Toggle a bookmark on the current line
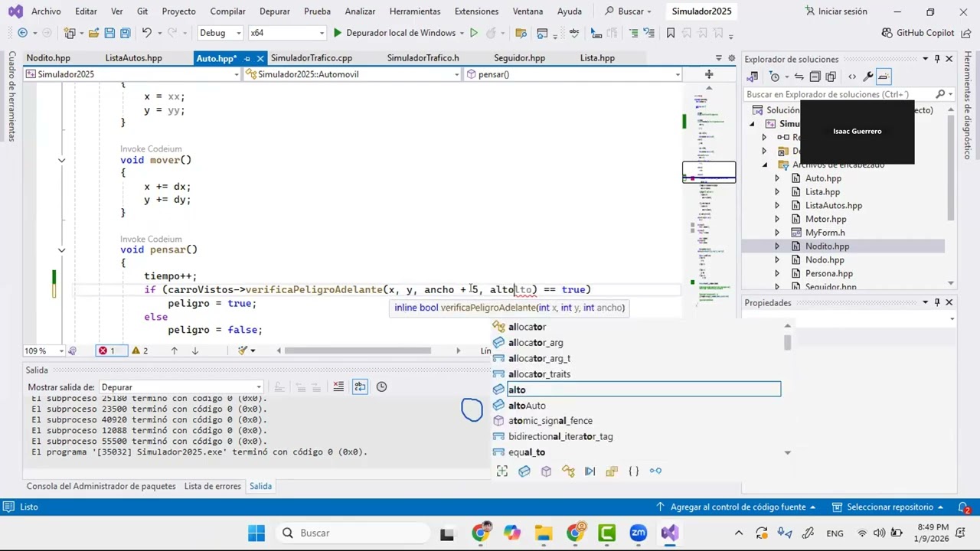Viewport: 980px width, 551px height. click(671, 33)
